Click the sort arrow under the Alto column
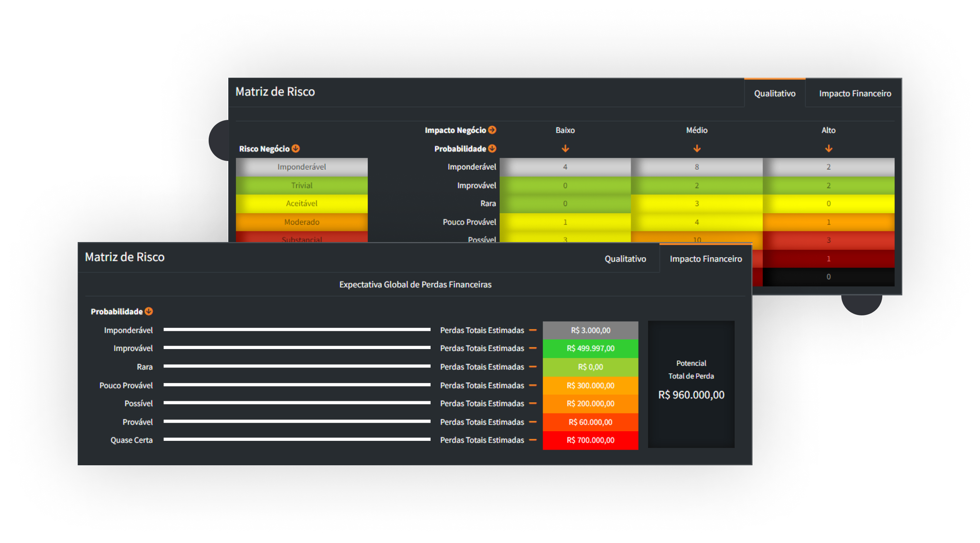 pos(829,149)
